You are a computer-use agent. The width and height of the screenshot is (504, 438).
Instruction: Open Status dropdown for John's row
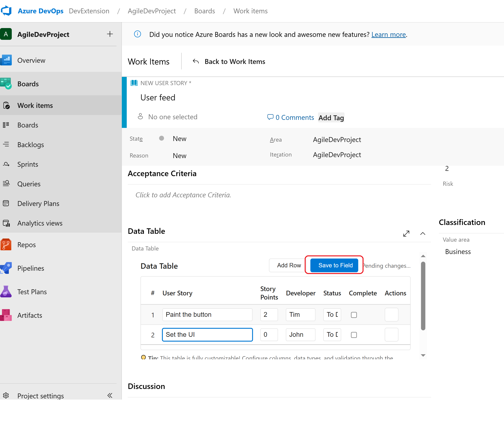pyautogui.click(x=332, y=335)
